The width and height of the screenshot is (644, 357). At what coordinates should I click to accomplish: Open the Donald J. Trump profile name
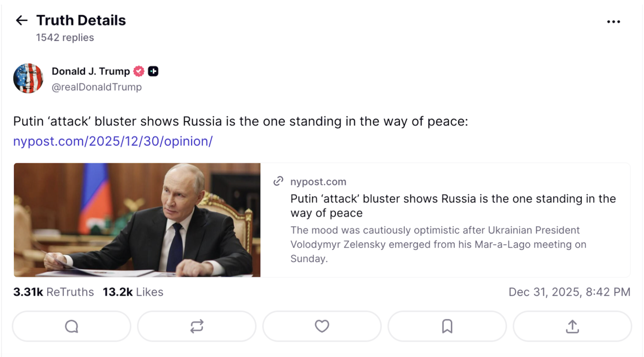point(91,71)
